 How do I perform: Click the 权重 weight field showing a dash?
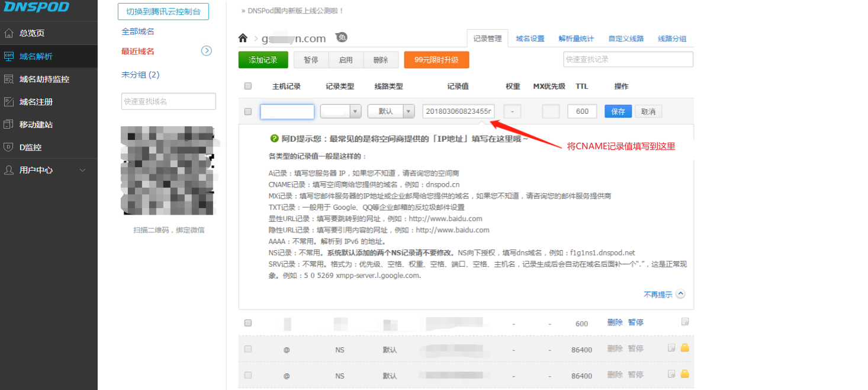[513, 111]
